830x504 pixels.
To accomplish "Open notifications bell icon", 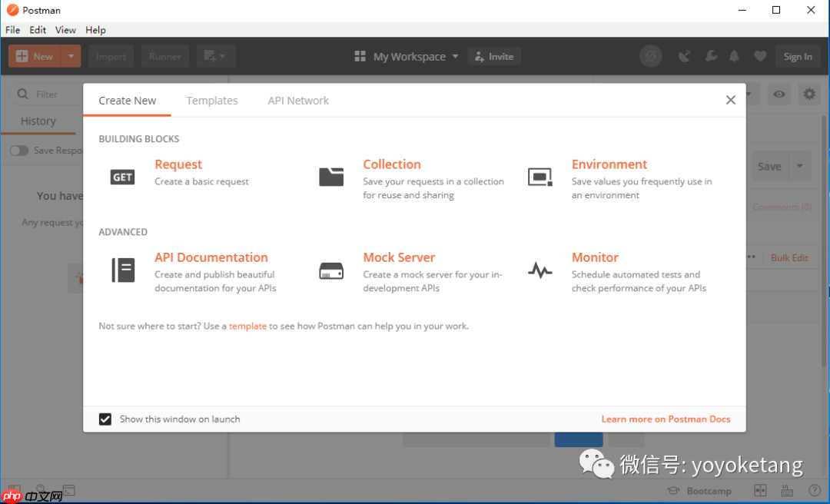I will tap(734, 56).
